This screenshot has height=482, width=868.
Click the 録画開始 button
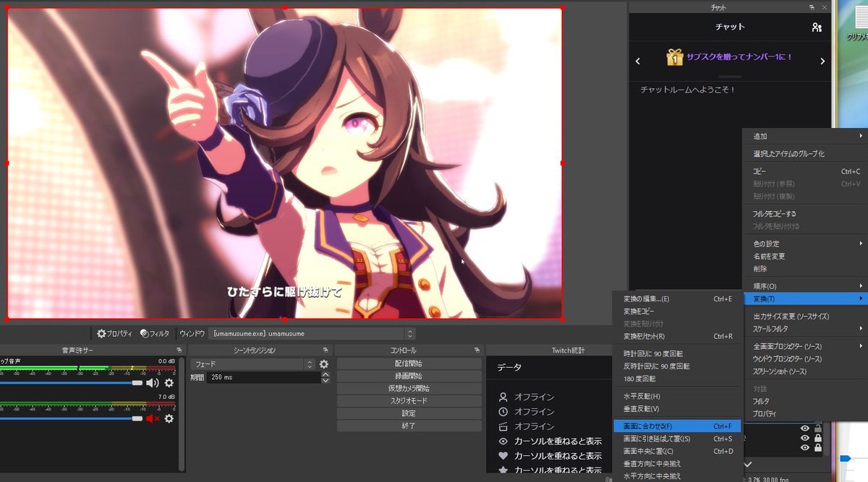pos(409,376)
